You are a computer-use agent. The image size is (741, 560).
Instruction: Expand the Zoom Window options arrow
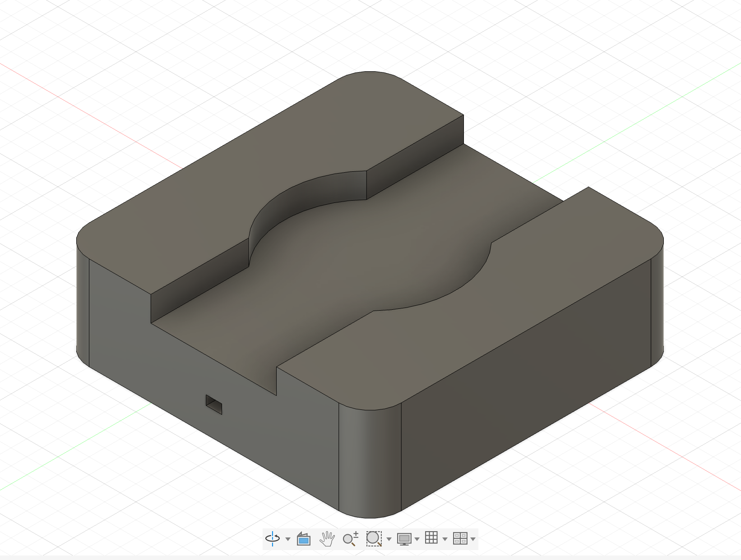pos(389,539)
